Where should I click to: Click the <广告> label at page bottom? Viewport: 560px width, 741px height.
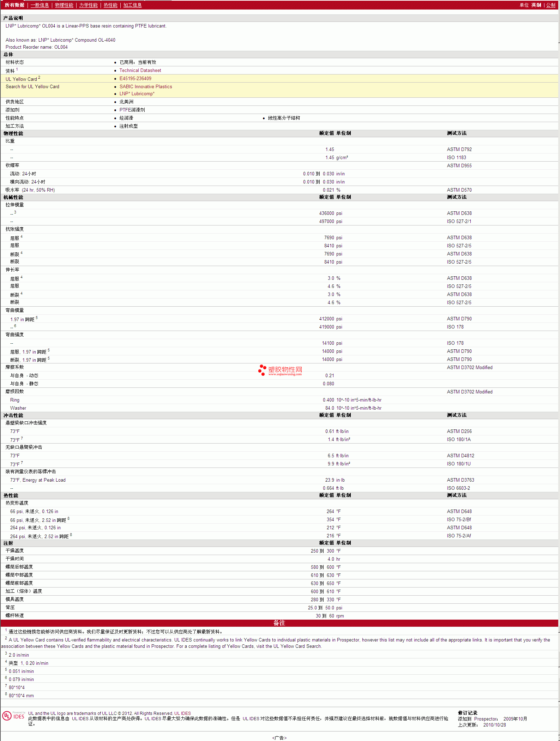pos(279,738)
